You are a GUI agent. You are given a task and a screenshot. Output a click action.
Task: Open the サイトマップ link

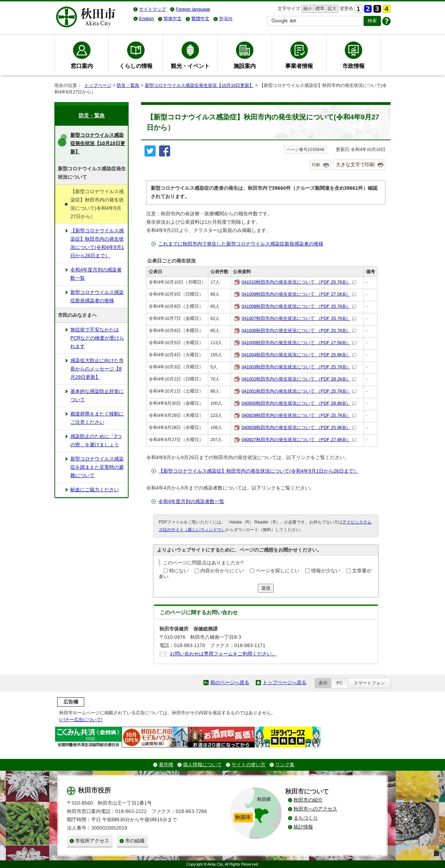pos(152,9)
